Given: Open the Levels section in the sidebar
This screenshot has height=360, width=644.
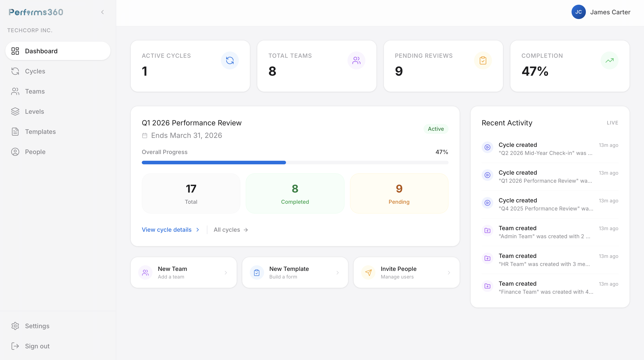Looking at the screenshot, I should tap(34, 111).
